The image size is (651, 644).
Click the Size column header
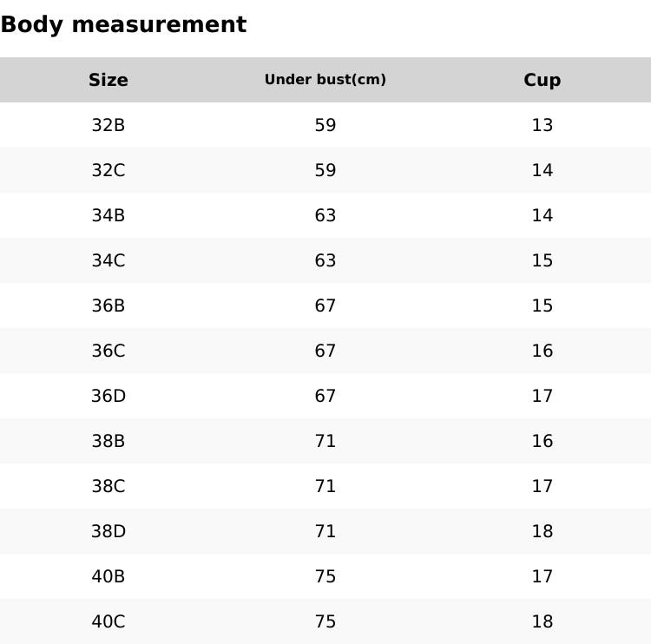pos(108,80)
